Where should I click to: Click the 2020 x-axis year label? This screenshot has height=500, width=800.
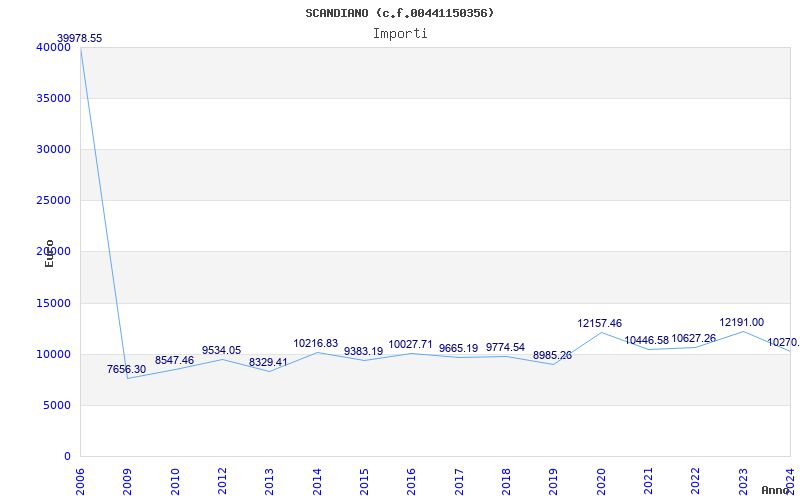click(601, 481)
